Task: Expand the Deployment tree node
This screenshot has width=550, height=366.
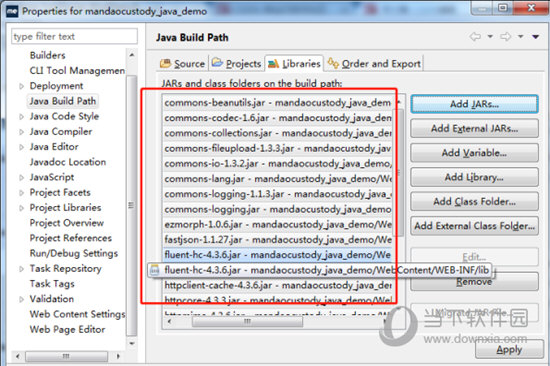Action: coord(21,86)
